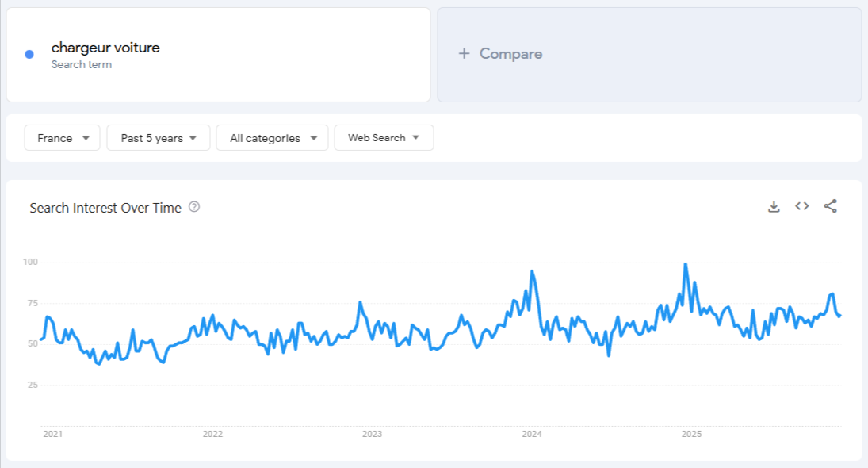Image resolution: width=868 pixels, height=468 pixels.
Task: Open the share options for this chart
Action: click(828, 205)
